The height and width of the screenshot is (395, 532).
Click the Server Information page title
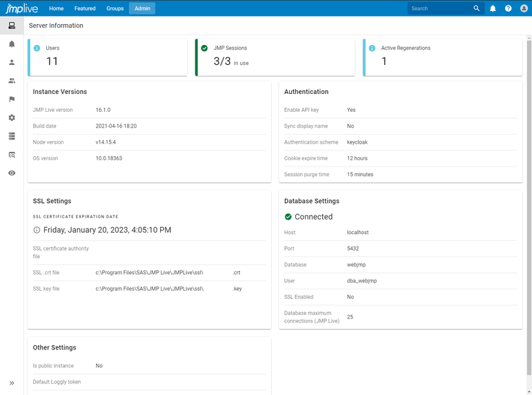[x=56, y=26]
